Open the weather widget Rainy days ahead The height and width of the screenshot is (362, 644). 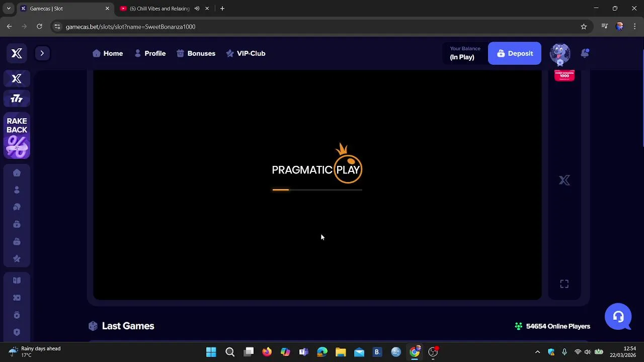(34, 351)
